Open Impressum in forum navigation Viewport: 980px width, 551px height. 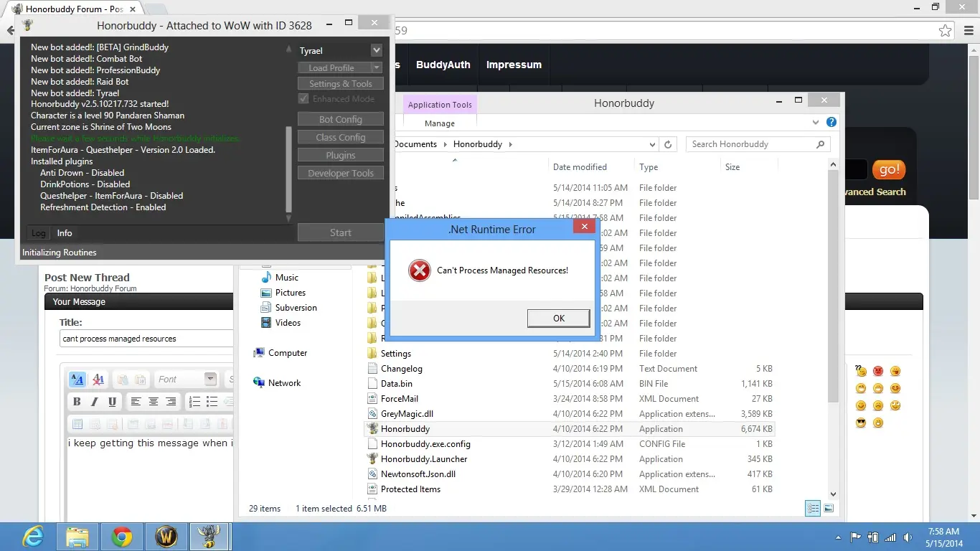(514, 65)
